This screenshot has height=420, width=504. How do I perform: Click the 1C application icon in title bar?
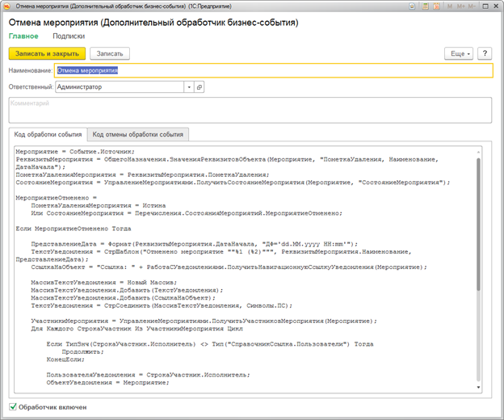(8, 6)
